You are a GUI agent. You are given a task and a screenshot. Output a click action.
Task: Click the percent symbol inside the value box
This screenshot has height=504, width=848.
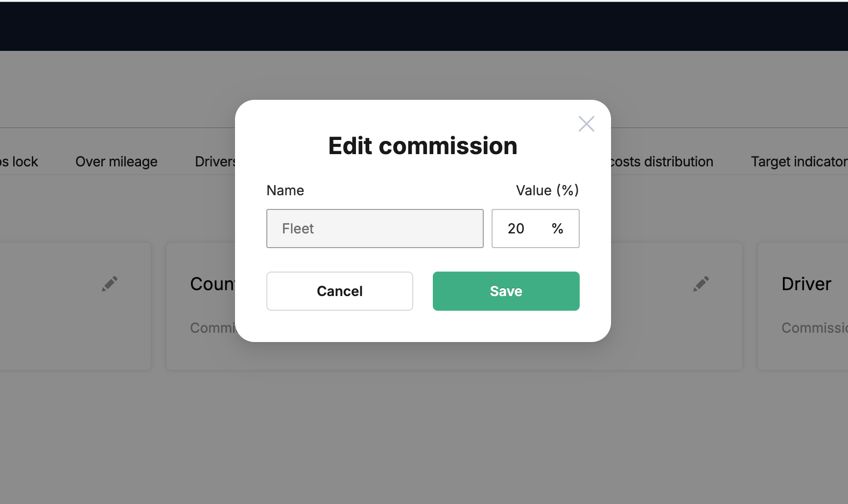point(557,229)
